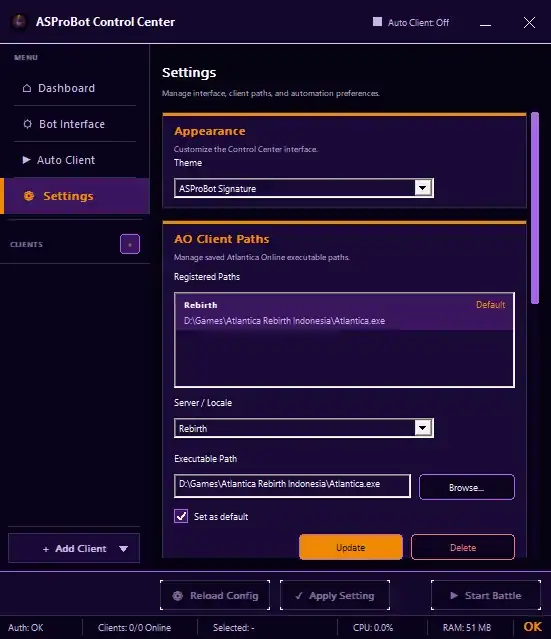Click the Bot Interface chip icon
Viewport: 551px width, 639px height.
coord(27,124)
